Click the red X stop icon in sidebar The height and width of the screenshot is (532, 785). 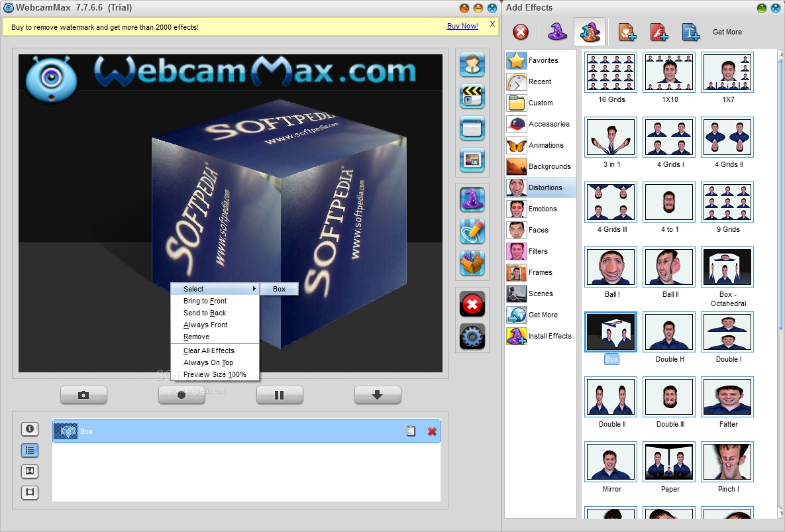pyautogui.click(x=472, y=304)
